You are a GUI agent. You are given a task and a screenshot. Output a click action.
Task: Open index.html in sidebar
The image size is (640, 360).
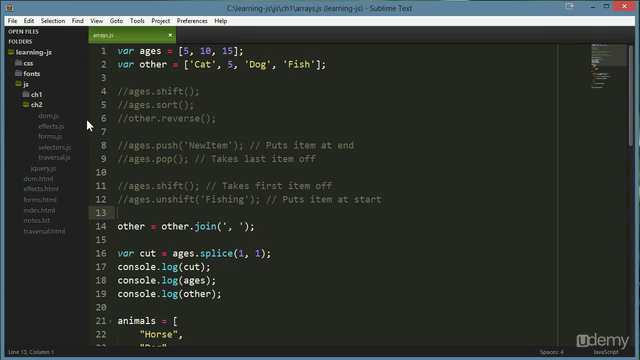39,210
